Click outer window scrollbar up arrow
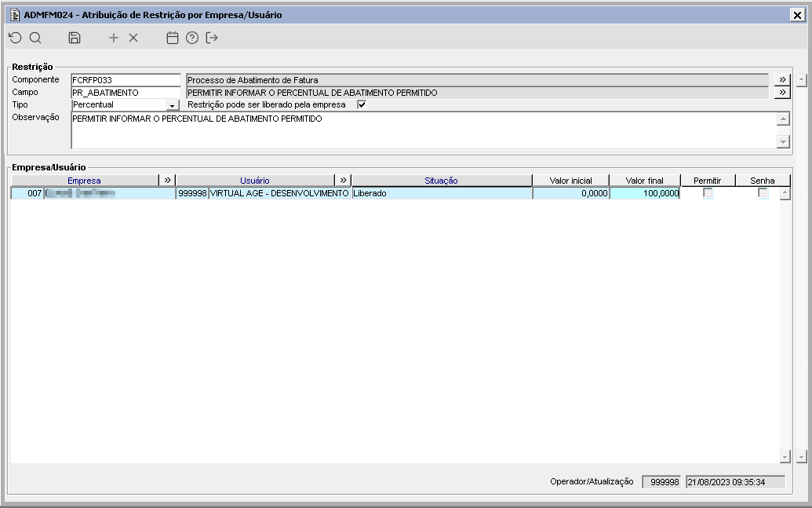812x508 pixels. tap(802, 80)
